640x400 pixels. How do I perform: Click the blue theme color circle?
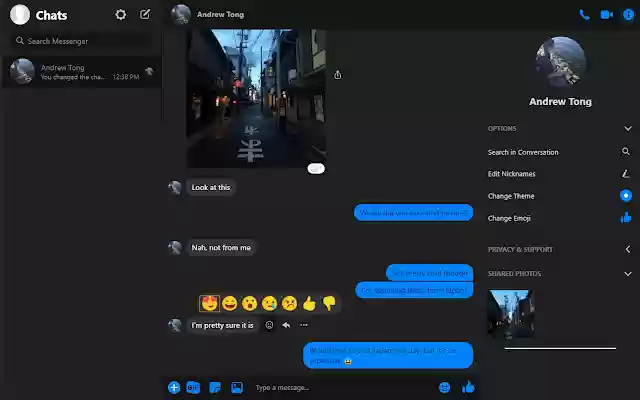click(626, 196)
